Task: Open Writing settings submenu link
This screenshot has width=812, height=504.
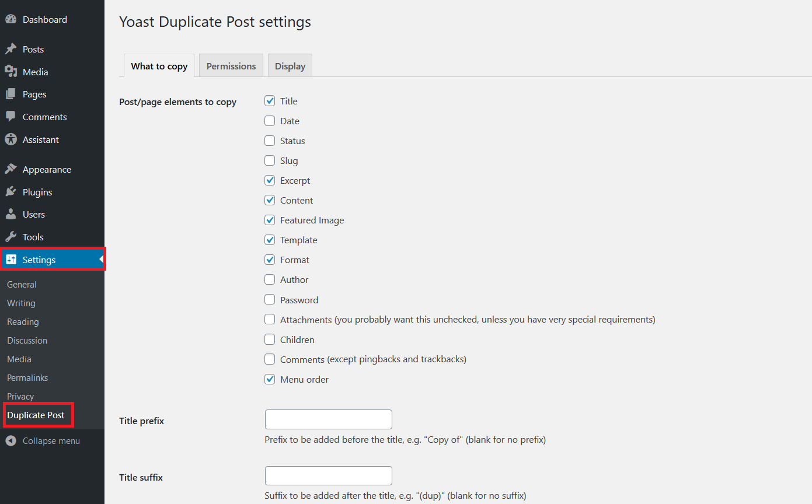Action: (21, 303)
